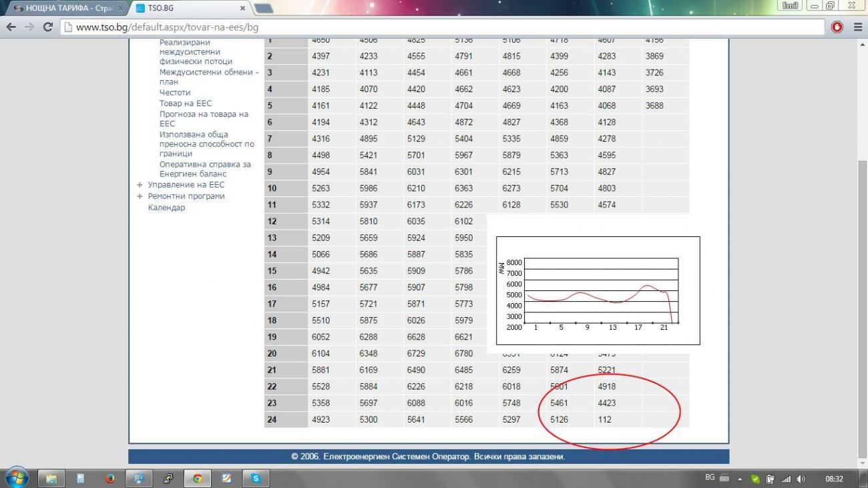
Task: Open the Windows Start menu
Action: point(16,478)
